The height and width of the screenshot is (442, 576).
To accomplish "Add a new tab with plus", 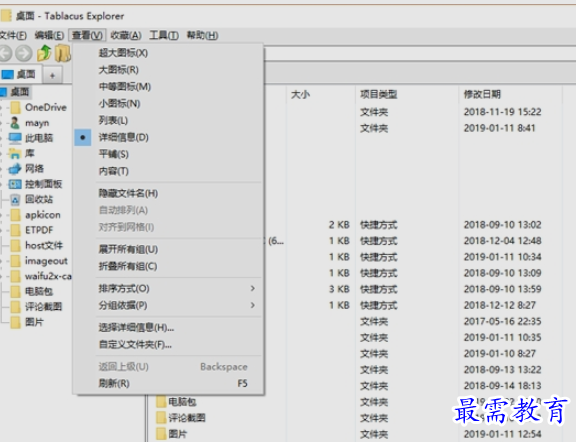I will click(x=52, y=75).
